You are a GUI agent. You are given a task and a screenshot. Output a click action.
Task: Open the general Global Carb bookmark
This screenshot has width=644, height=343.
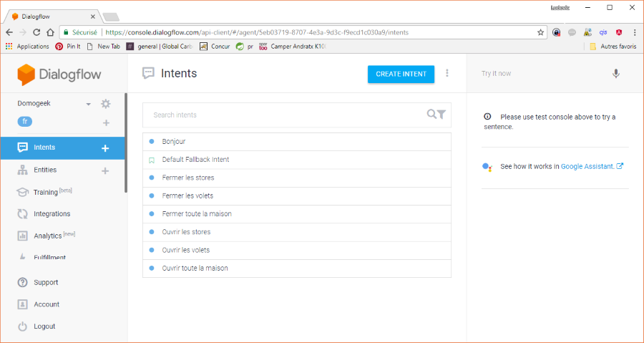[160, 47]
